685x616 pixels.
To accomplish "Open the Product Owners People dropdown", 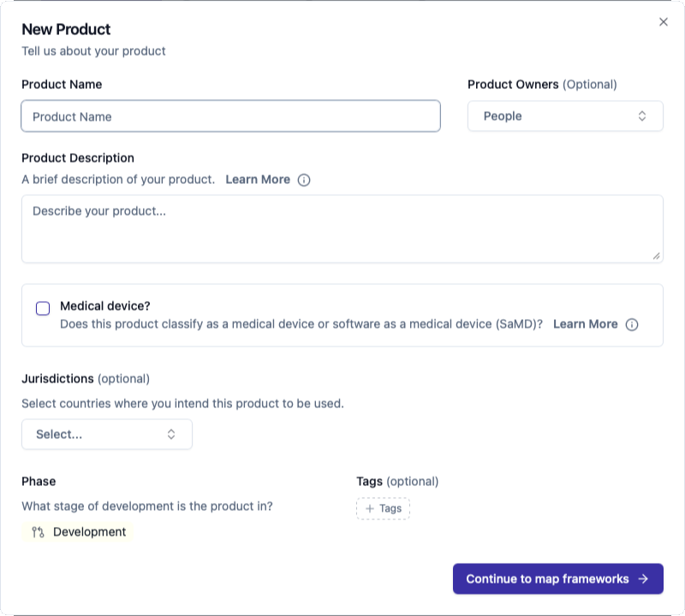I will tap(565, 116).
